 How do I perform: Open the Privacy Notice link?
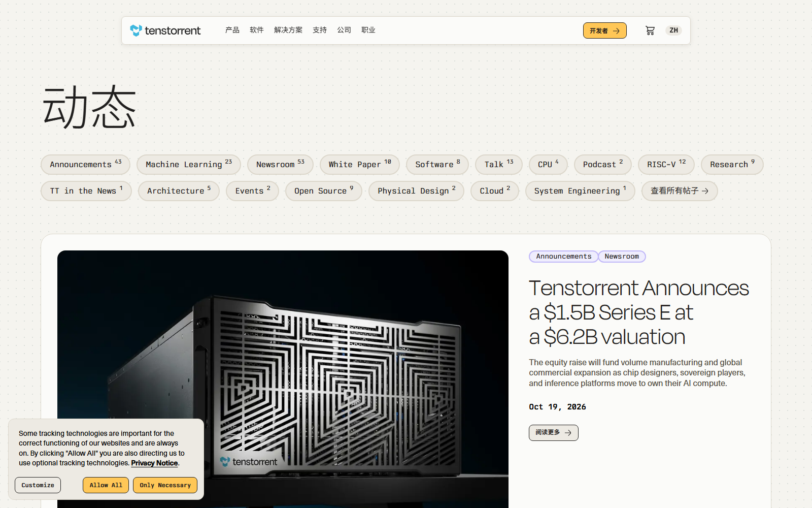[154, 463]
